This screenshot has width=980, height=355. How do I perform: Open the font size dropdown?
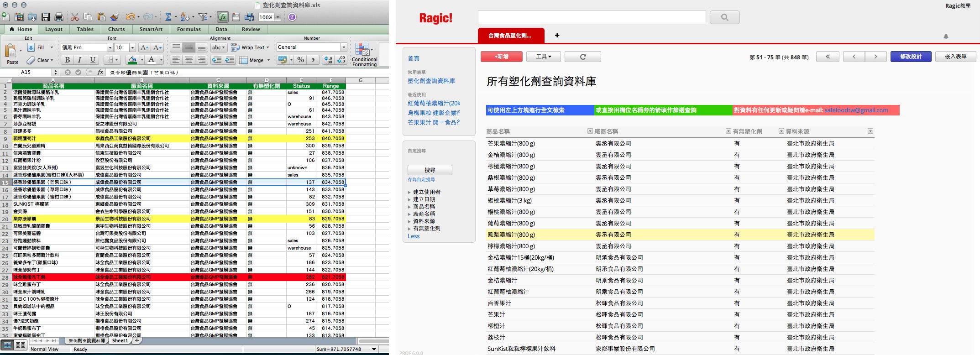(x=132, y=47)
